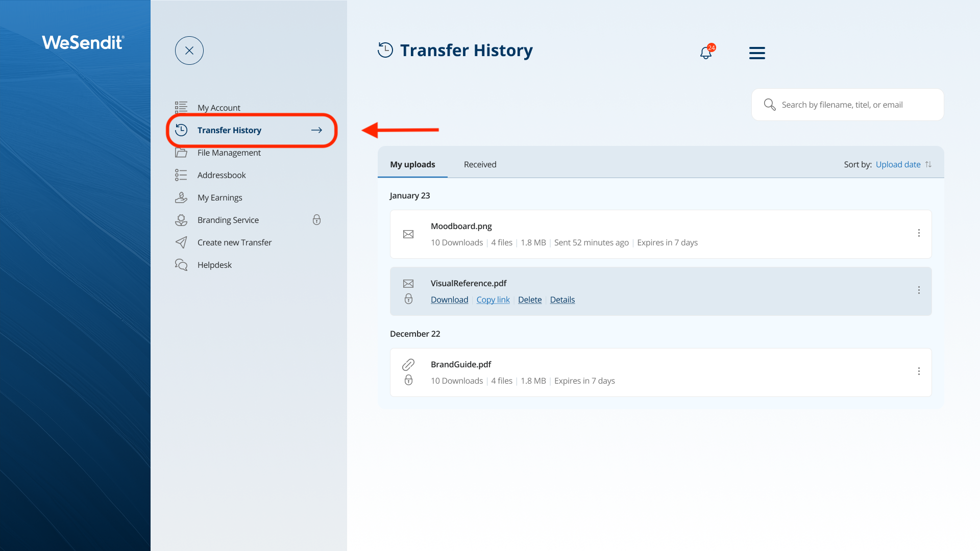Click the BrandGuide.pdf paperclip link icon

[408, 364]
